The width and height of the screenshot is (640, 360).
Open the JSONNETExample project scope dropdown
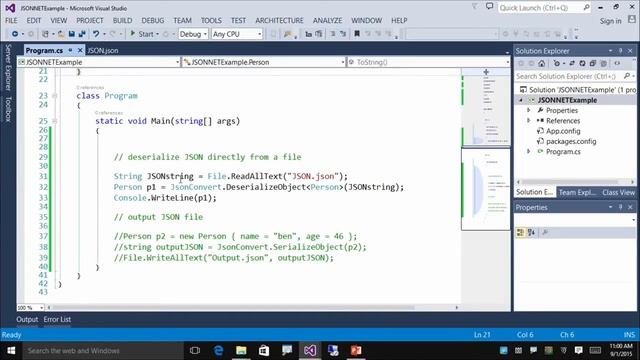[99, 62]
